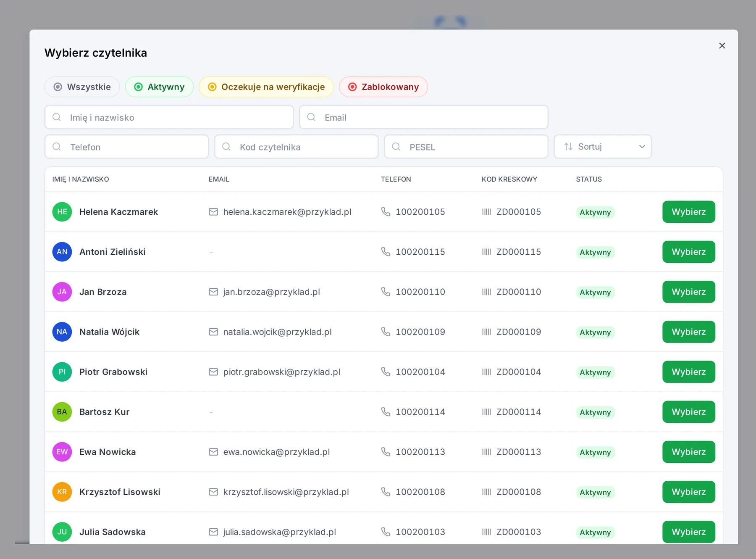Click the AN avatar of Antoni Zieliński
Image resolution: width=756 pixels, height=559 pixels.
[62, 252]
